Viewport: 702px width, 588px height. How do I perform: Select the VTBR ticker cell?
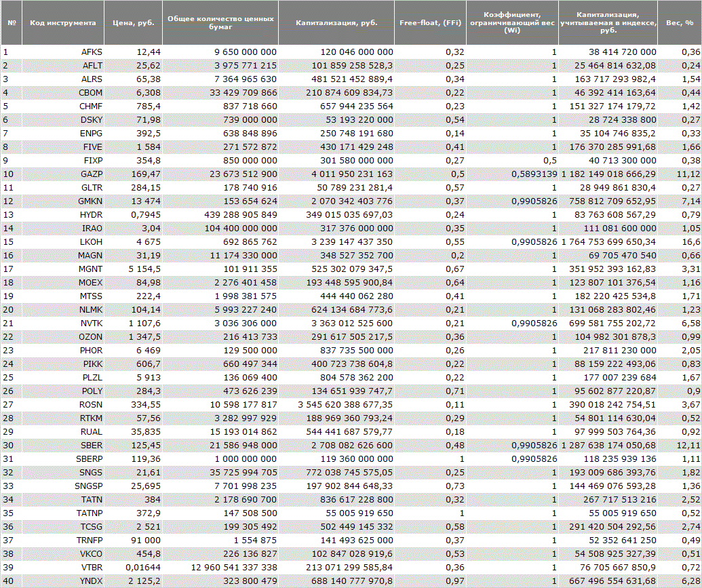coord(63,568)
